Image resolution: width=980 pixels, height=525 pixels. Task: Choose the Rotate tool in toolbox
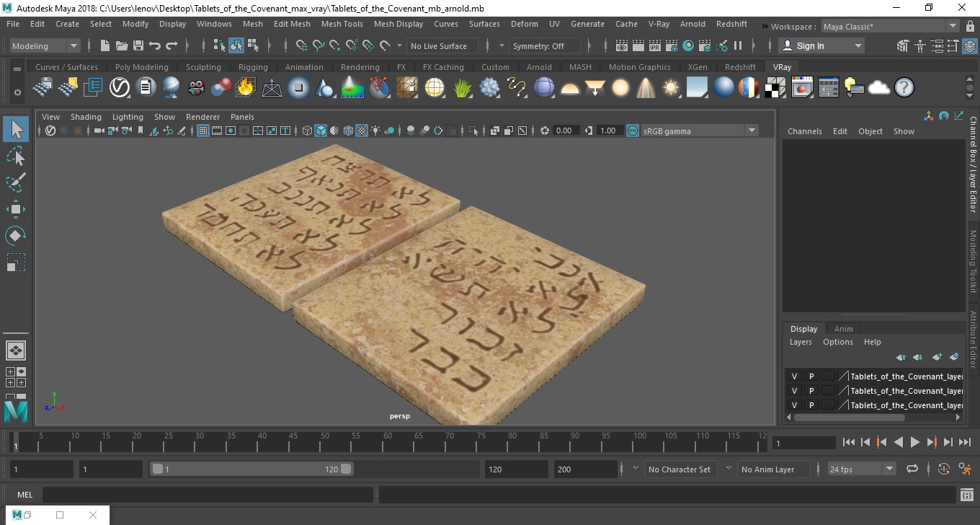(16, 236)
